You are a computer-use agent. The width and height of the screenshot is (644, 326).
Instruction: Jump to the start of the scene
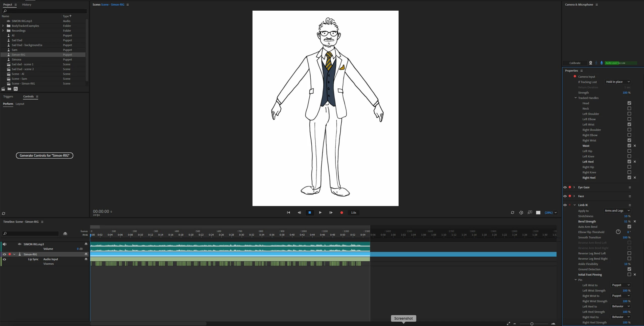288,213
